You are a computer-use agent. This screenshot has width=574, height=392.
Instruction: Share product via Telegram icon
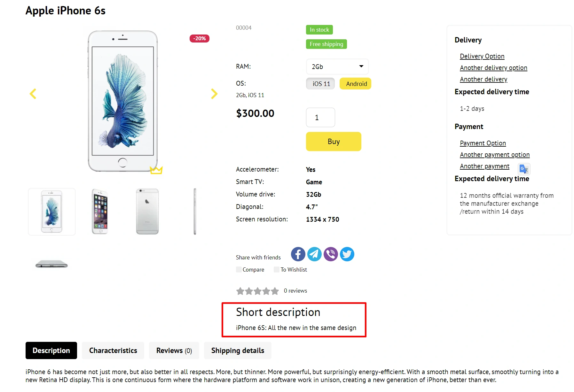(314, 254)
